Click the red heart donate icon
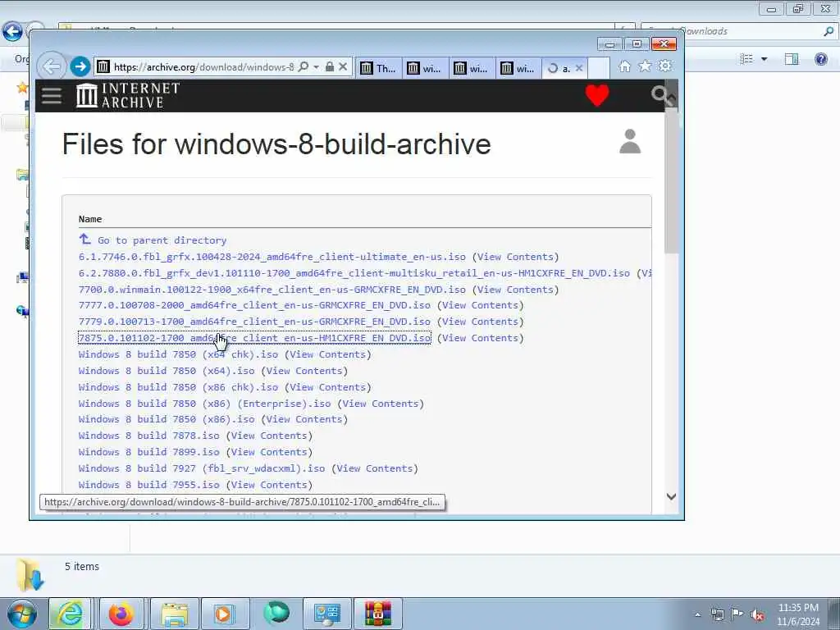This screenshot has width=840, height=630. click(x=597, y=95)
